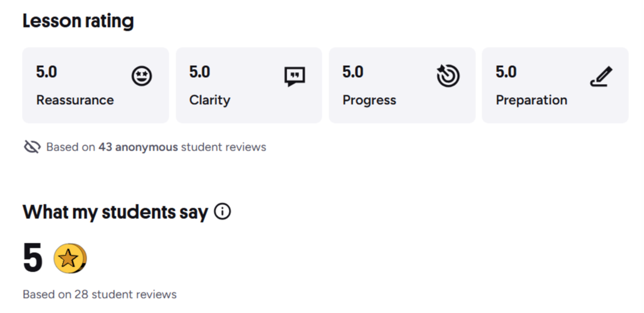The height and width of the screenshot is (313, 644).
Task: Click the Progress circular arrow icon
Action: click(448, 77)
